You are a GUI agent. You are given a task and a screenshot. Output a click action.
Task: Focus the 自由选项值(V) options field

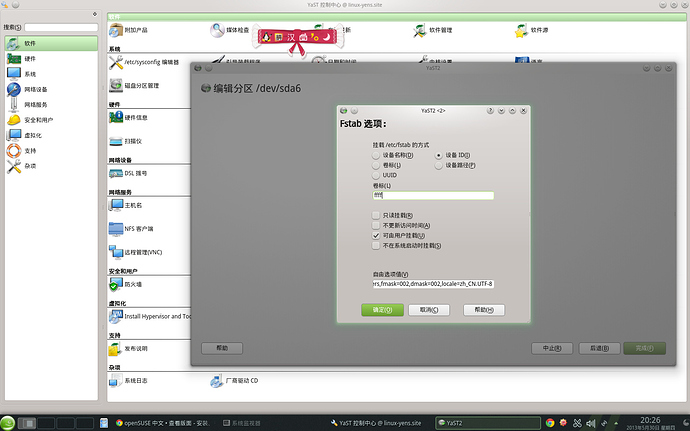coord(433,284)
